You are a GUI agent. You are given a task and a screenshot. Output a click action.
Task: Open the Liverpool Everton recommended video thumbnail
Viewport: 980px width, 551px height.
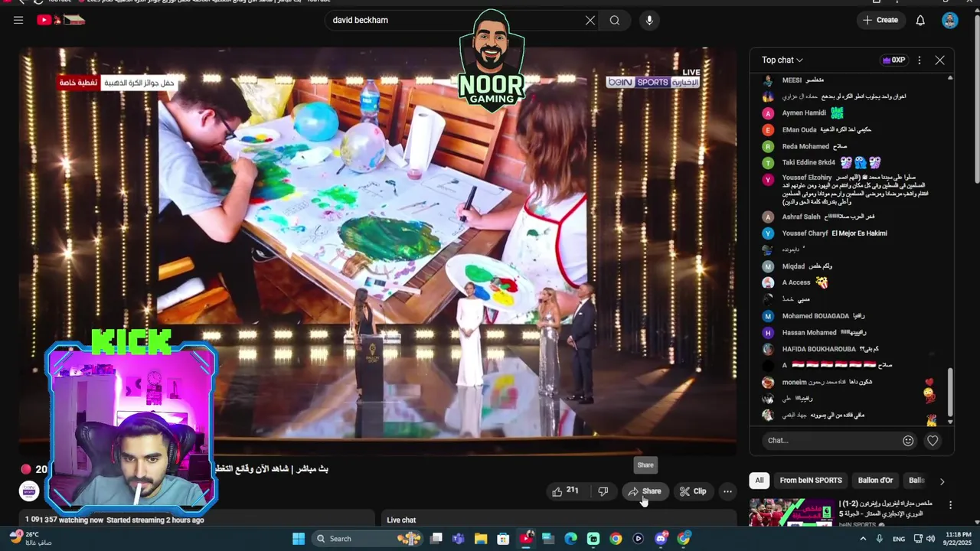pos(792,512)
